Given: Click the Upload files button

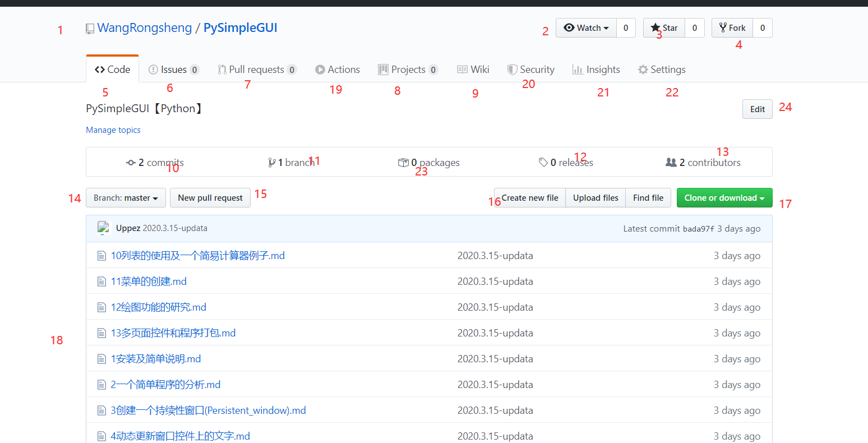Looking at the screenshot, I should click(595, 198).
